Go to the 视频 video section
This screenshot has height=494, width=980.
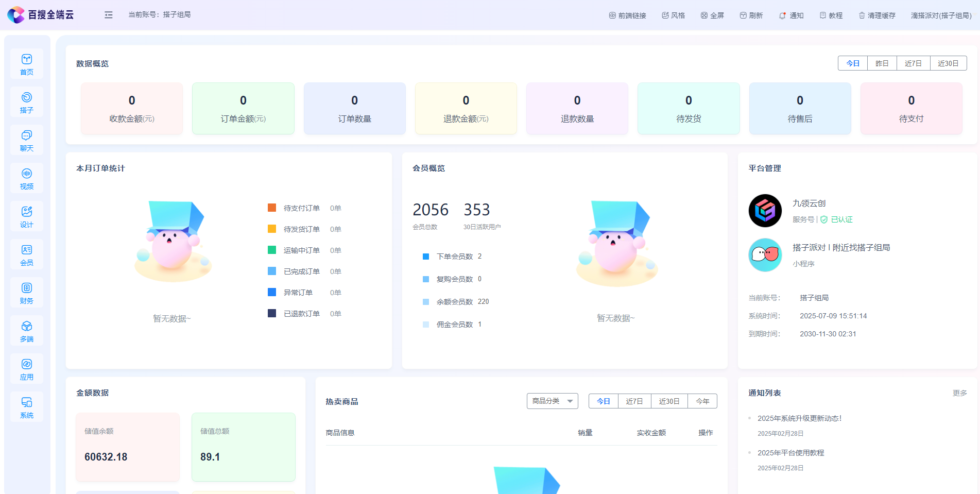[27, 178]
